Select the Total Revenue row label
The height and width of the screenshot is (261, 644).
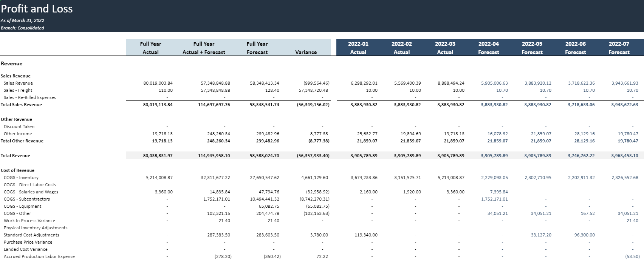point(15,156)
